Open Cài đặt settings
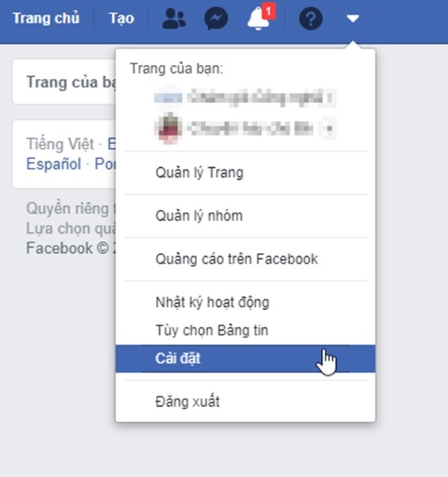This screenshot has height=477, width=448. [246, 358]
